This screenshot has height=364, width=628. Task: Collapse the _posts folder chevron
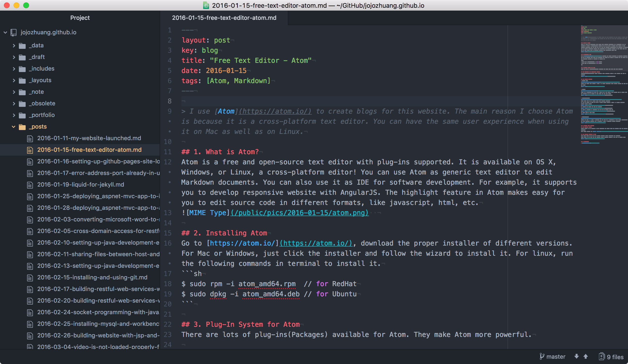[x=14, y=127]
